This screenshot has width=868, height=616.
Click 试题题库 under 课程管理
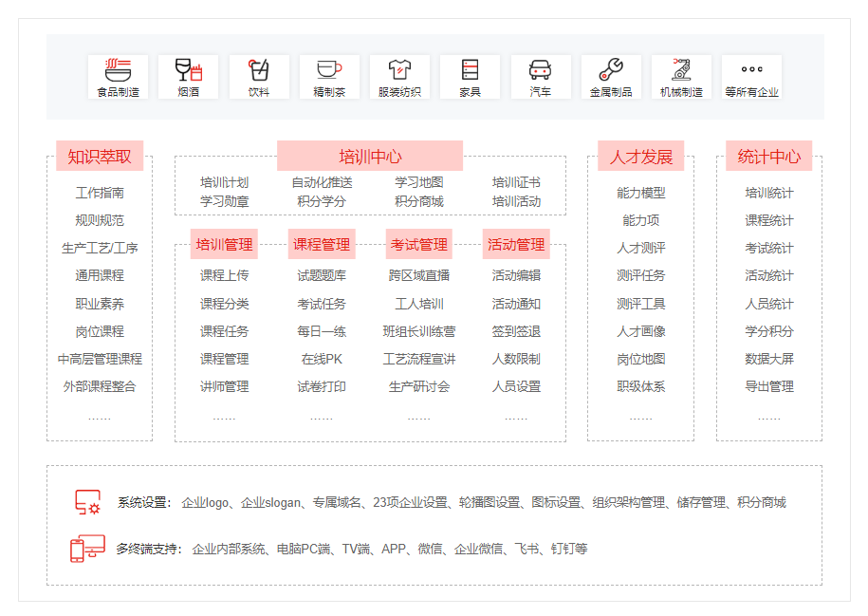click(x=322, y=275)
